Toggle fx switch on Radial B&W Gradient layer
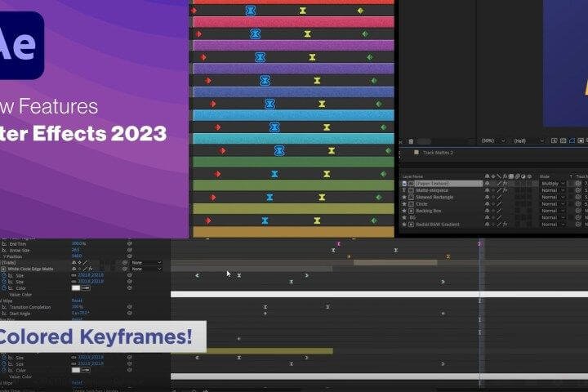The height and width of the screenshot is (392, 588). pyautogui.click(x=506, y=225)
